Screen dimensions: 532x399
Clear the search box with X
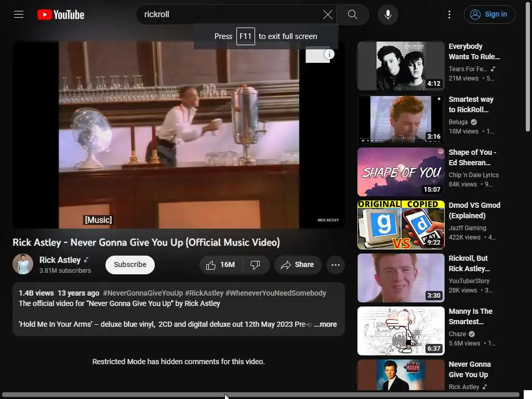pyautogui.click(x=327, y=15)
